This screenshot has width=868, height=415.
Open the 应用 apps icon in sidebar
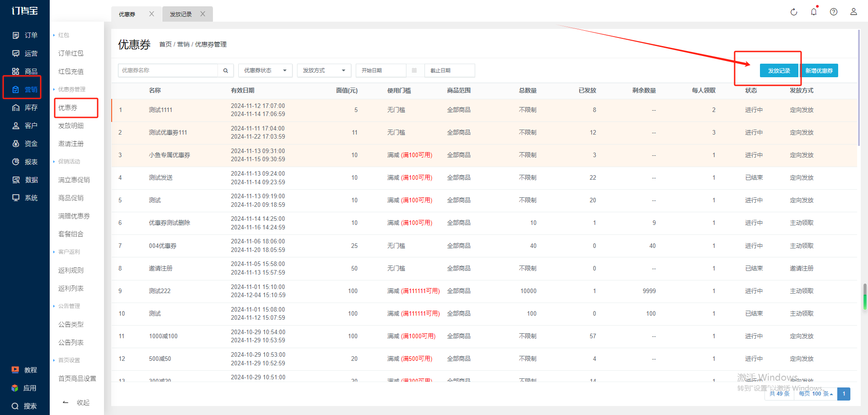15,388
